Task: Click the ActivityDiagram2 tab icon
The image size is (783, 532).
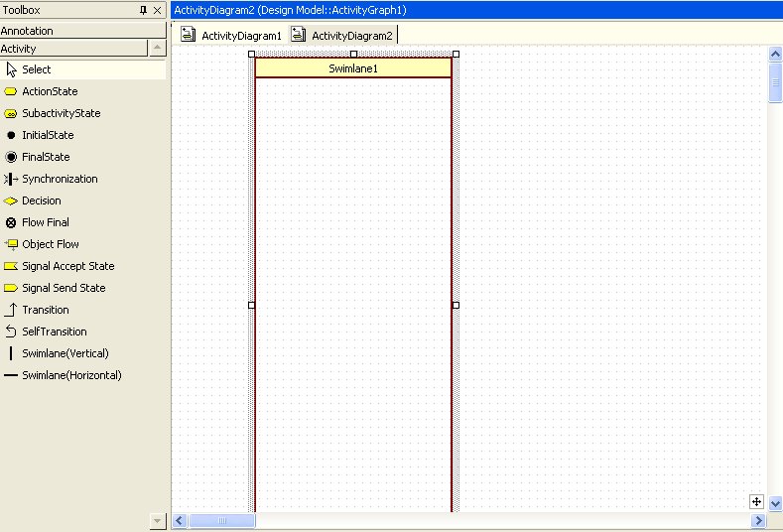Action: 298,34
